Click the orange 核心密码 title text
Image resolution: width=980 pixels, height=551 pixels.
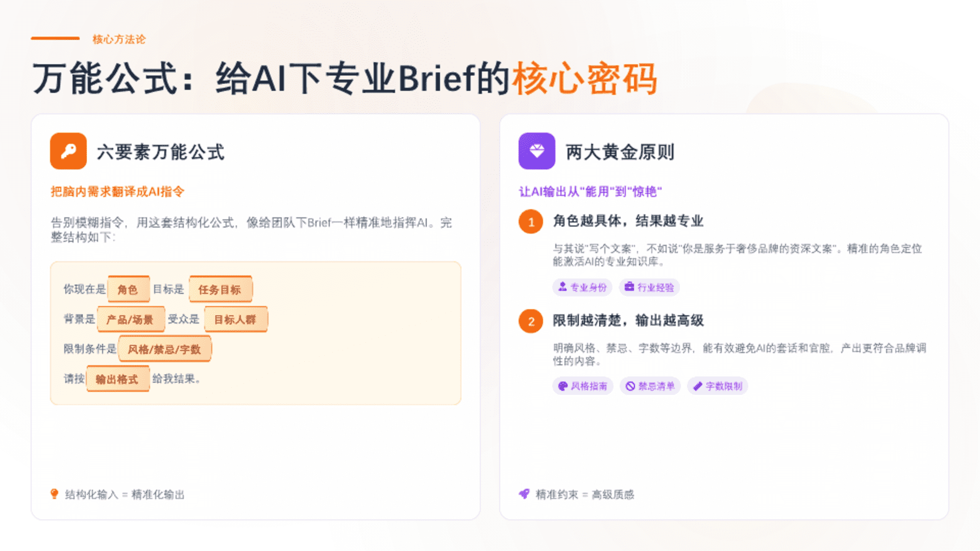584,79
